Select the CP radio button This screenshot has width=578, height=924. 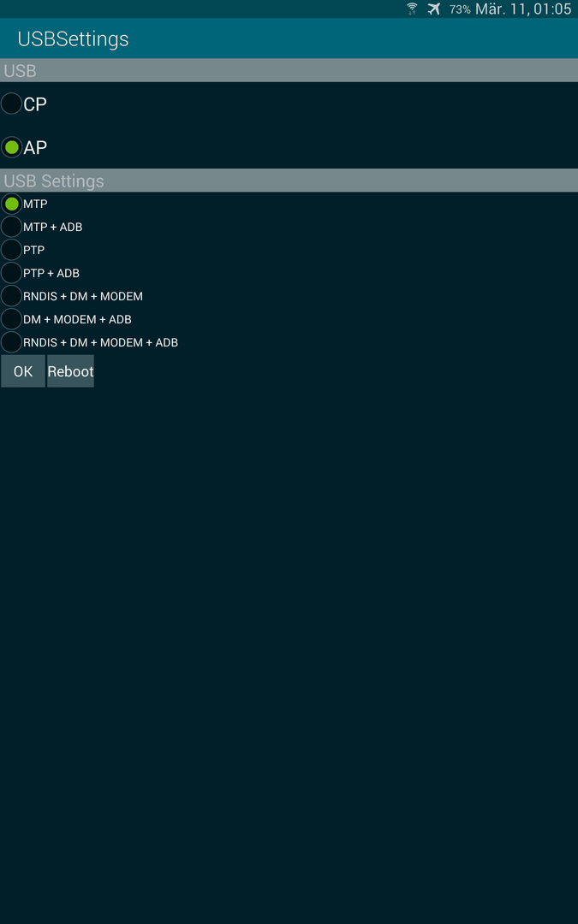(x=12, y=104)
